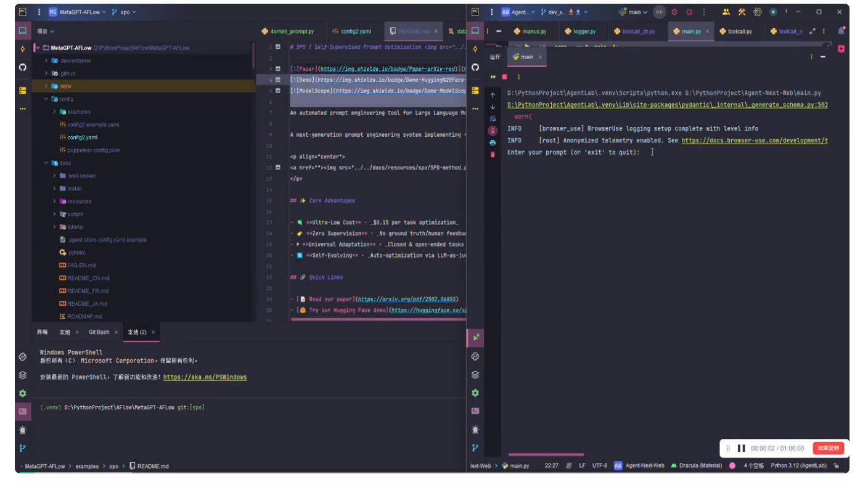Close the README.md editor tab
This screenshot has height=498, width=868.
tap(436, 31)
